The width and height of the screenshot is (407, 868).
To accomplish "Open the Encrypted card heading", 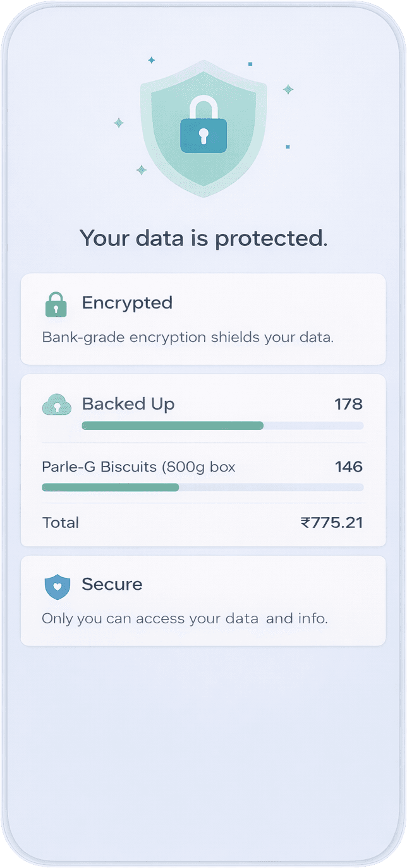I will [x=127, y=303].
